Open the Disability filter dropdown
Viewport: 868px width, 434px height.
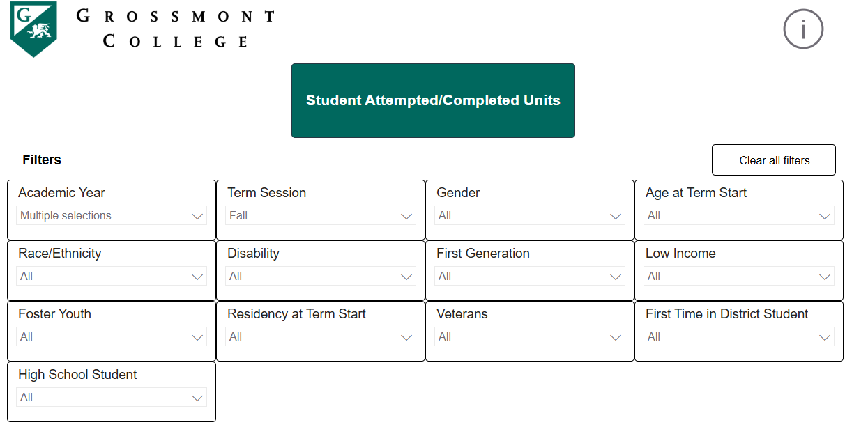(x=319, y=276)
